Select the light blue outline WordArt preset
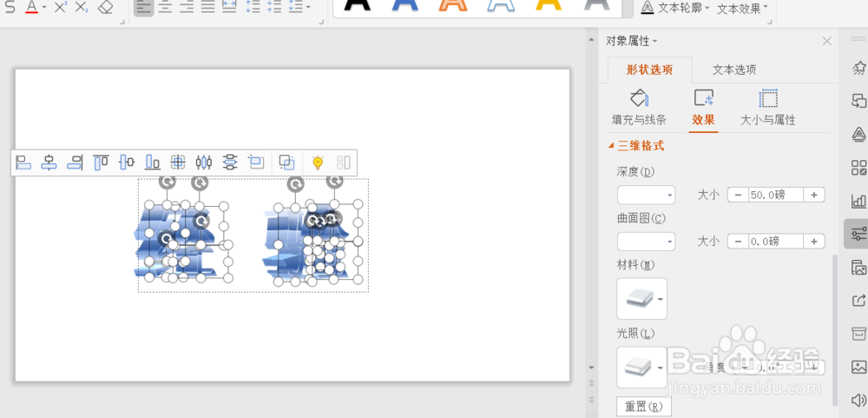This screenshot has height=418, width=868. (501, 5)
